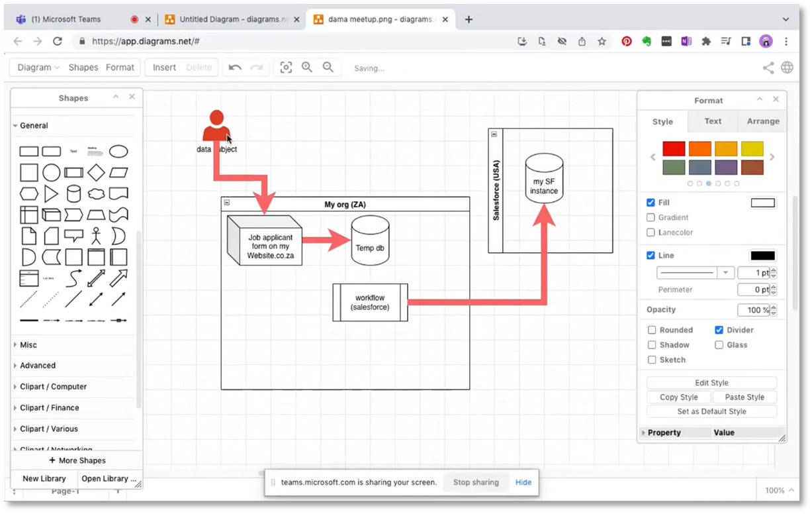Enable the Glass checkbox

(x=719, y=345)
